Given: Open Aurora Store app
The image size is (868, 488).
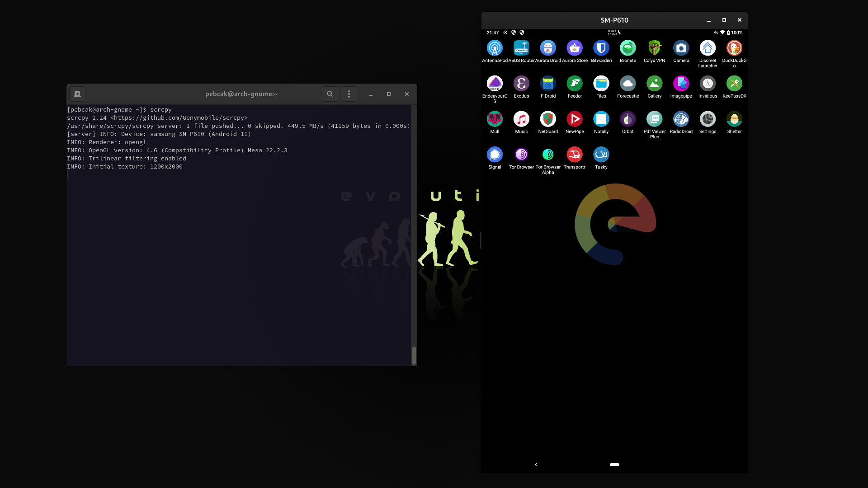Looking at the screenshot, I should [575, 48].
